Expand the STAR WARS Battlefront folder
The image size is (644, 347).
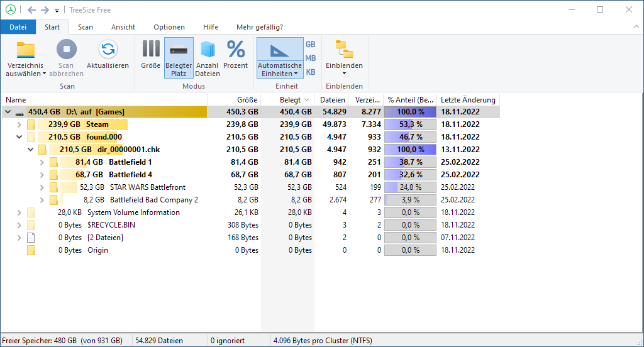point(42,187)
